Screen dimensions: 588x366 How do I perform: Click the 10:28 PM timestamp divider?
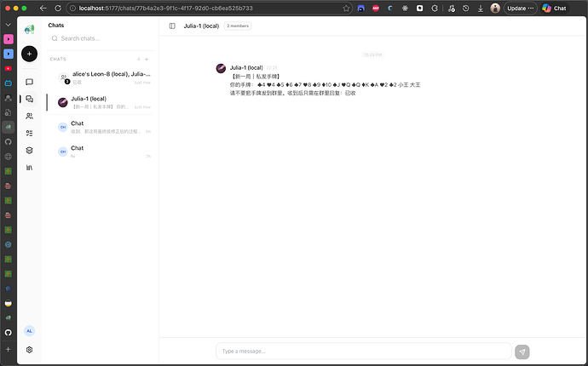372,54
